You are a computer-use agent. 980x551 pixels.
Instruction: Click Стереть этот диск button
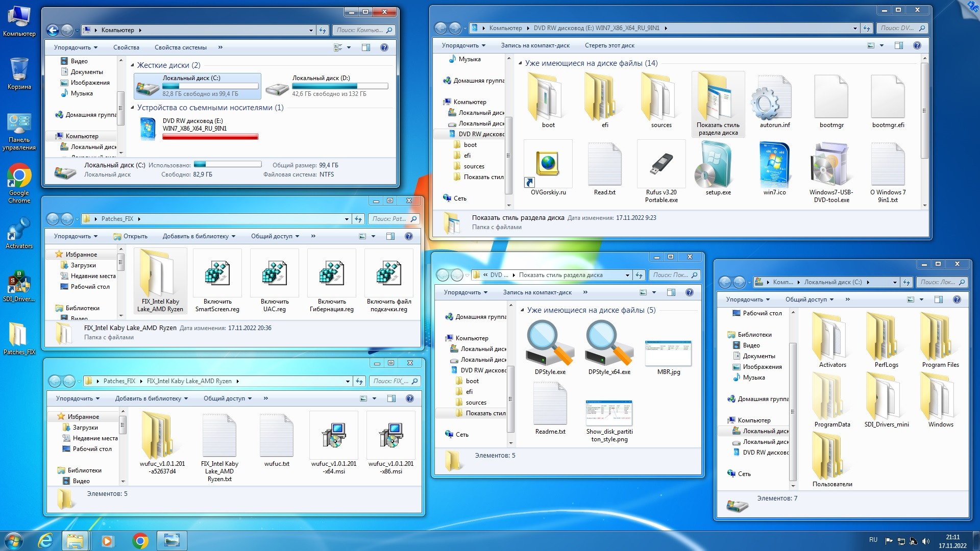coord(610,45)
